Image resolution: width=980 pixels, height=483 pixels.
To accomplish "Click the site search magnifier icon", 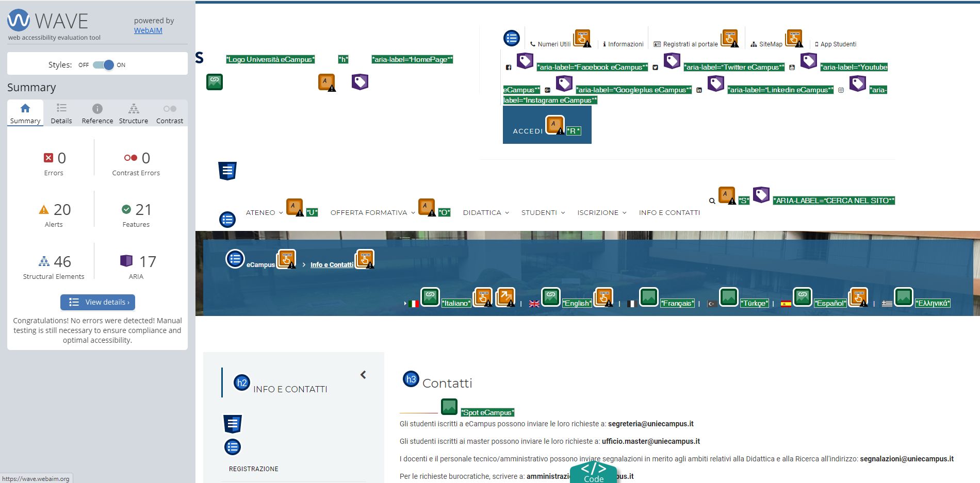I will [712, 201].
